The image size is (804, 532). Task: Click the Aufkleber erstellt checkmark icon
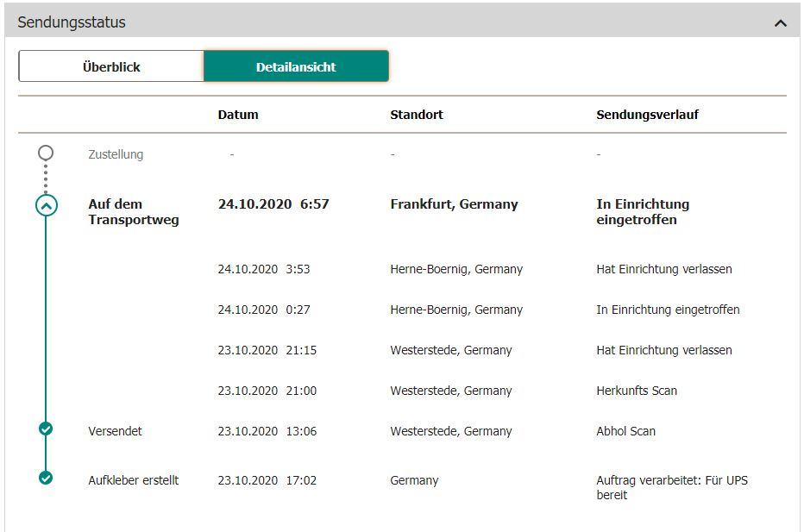tap(46, 478)
